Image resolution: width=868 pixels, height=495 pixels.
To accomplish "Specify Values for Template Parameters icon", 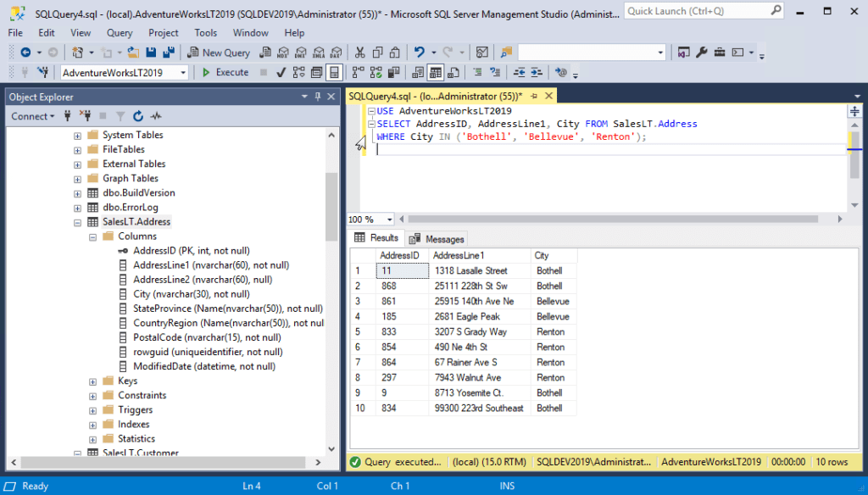I will click(561, 73).
